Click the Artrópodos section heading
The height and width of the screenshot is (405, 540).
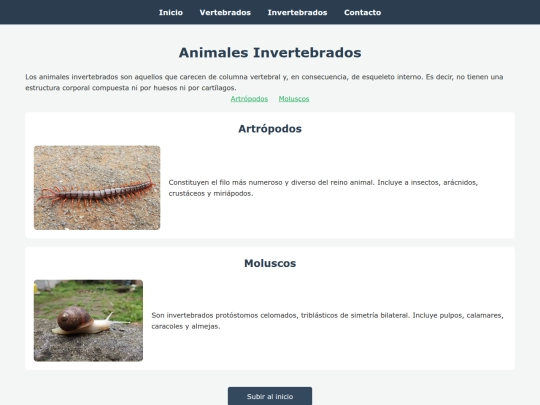pos(270,129)
